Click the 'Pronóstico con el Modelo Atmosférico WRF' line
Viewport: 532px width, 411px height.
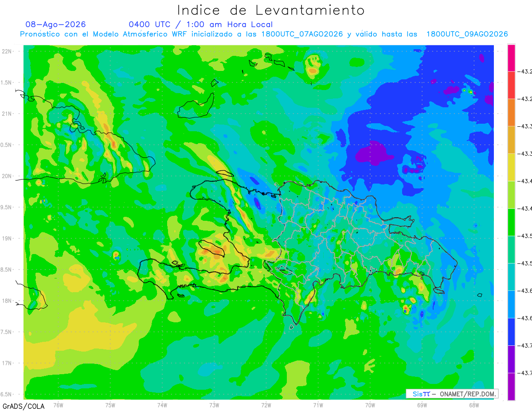264,34
